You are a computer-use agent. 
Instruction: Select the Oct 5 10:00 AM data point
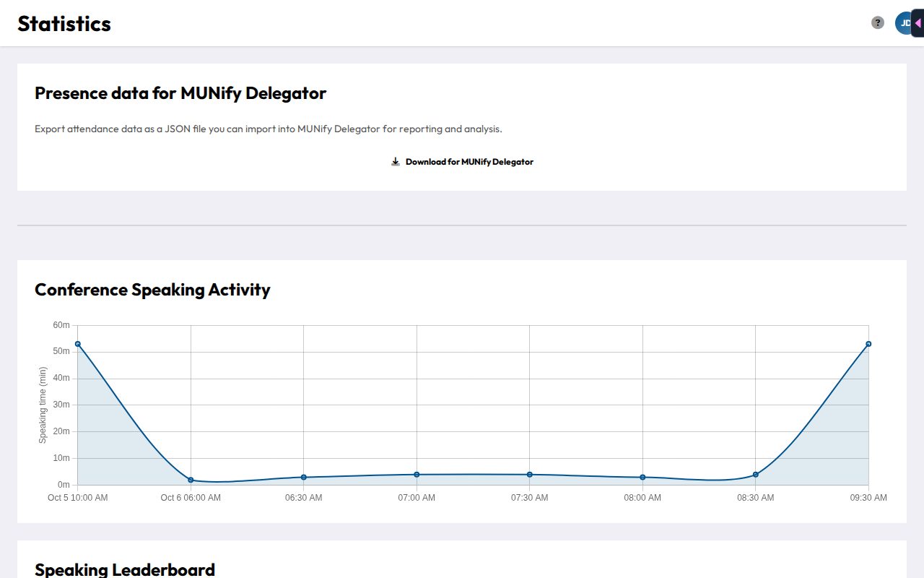tap(78, 344)
